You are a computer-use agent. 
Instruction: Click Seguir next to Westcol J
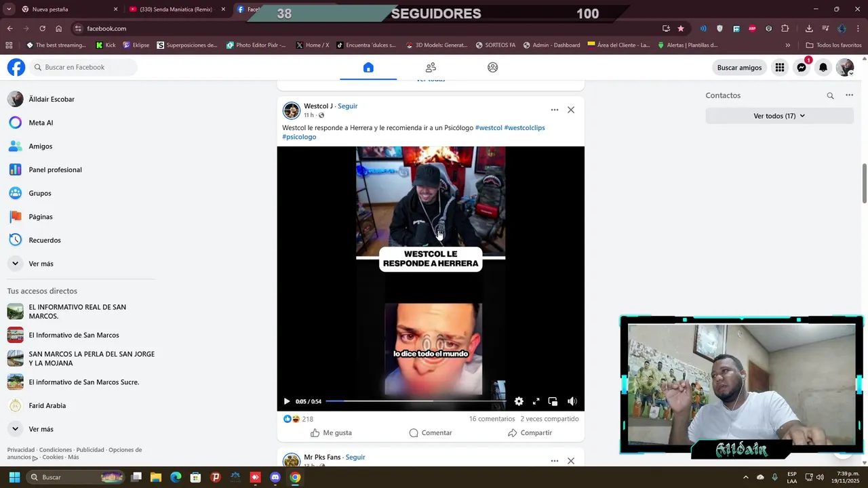(x=347, y=106)
